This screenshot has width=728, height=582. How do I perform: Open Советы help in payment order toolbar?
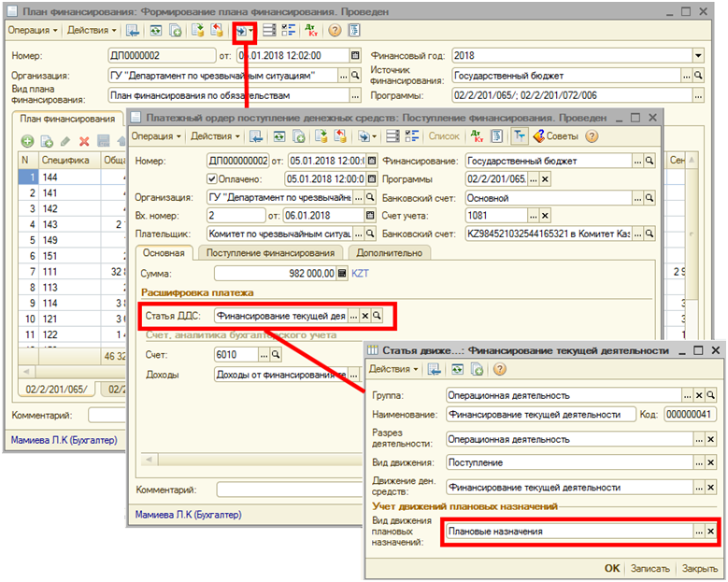point(556,136)
